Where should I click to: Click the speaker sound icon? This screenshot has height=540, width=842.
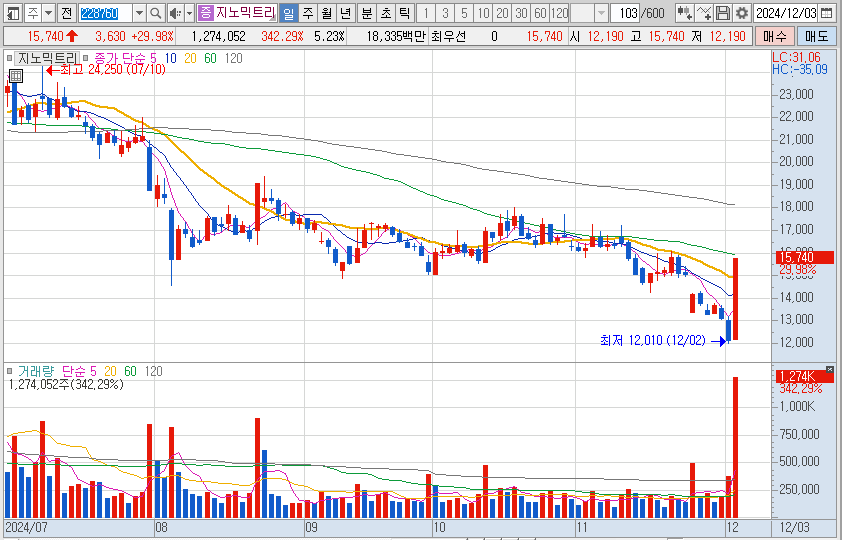click(x=175, y=12)
